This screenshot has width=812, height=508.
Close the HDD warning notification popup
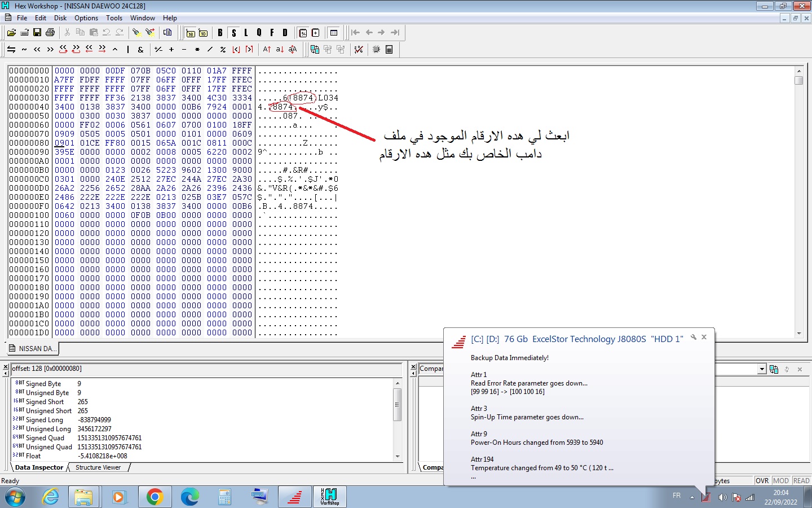(704, 337)
